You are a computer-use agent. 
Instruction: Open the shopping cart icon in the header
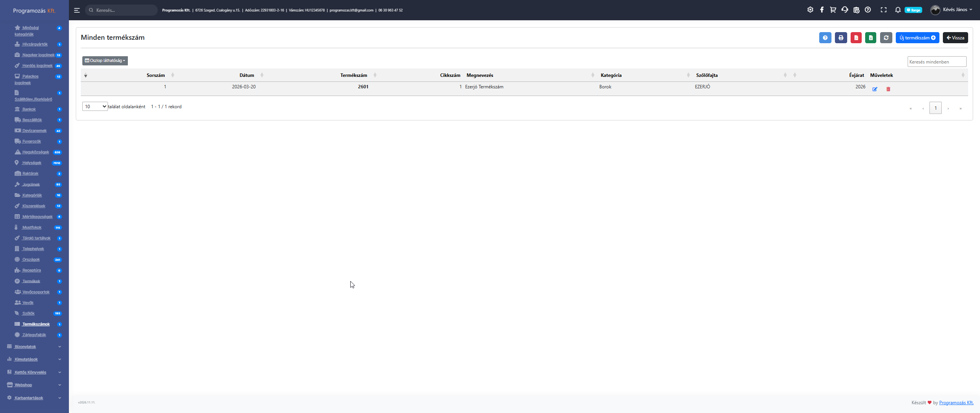click(833, 10)
